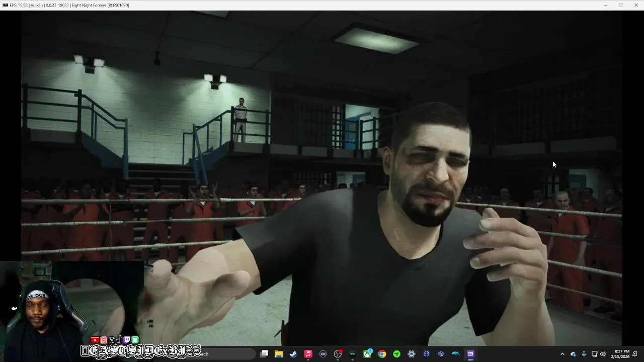Open the OneDrive cloud tray icon
Image resolution: width=644 pixels, height=362 pixels.
573,354
